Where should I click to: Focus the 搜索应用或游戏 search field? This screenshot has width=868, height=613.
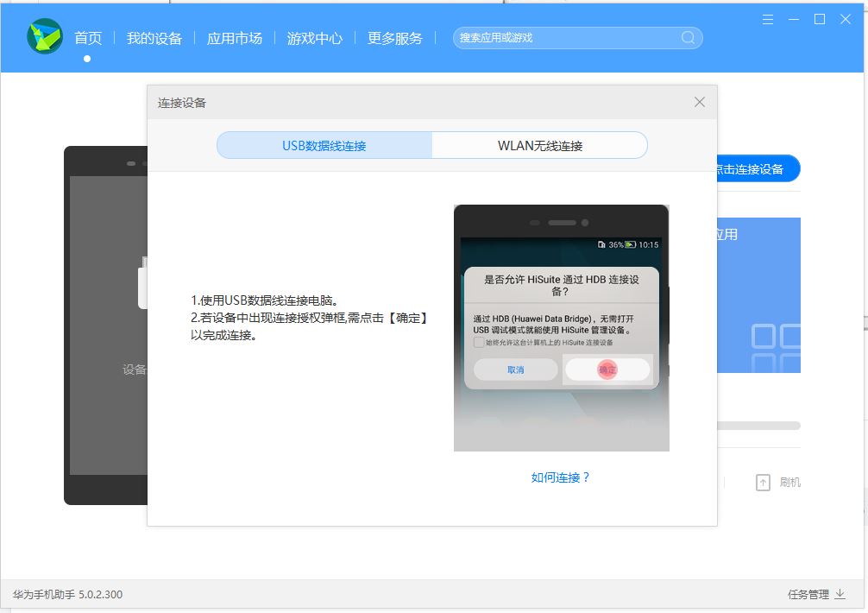(577, 38)
